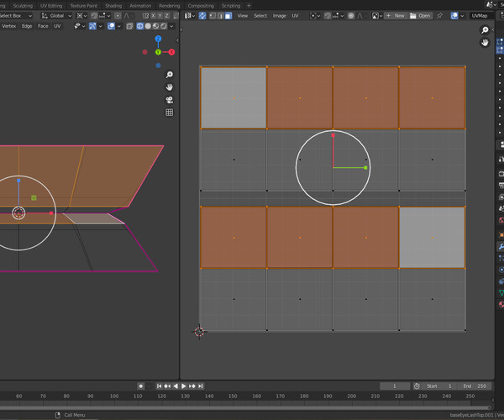The image size is (504, 420).
Task: Expand the viewport shading options dropdown
Action: click(171, 26)
